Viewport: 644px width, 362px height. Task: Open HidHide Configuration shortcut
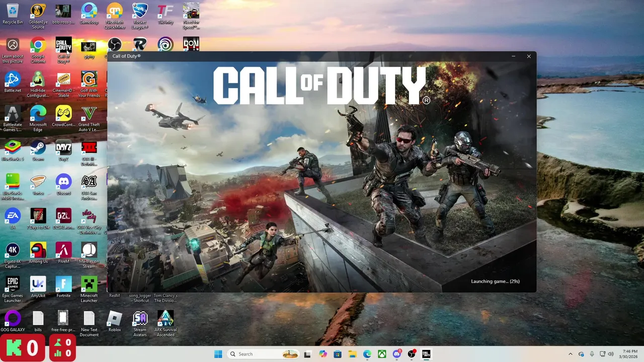38,84
